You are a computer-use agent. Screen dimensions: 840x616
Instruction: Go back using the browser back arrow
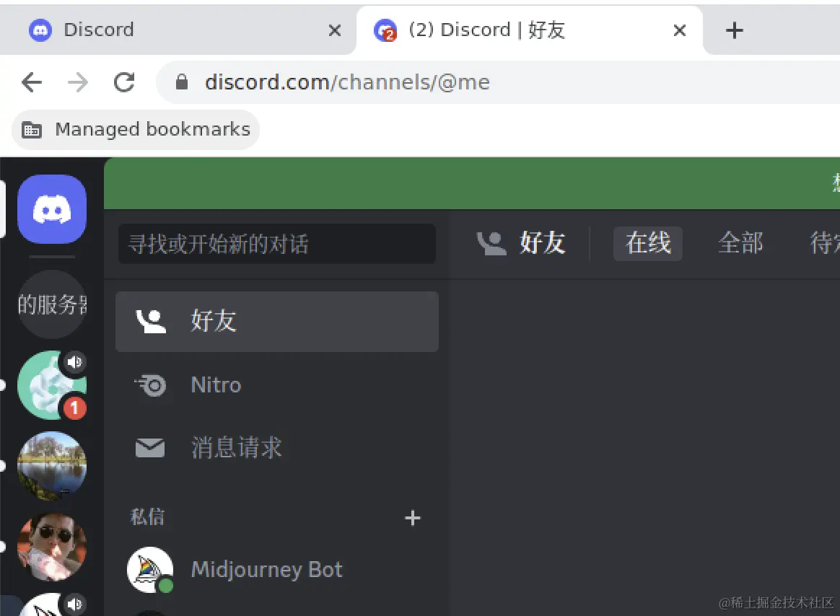[x=31, y=82]
